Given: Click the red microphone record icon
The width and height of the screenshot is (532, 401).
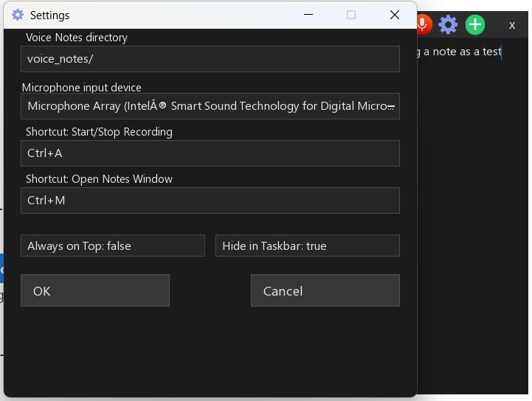Looking at the screenshot, I should coord(424,24).
